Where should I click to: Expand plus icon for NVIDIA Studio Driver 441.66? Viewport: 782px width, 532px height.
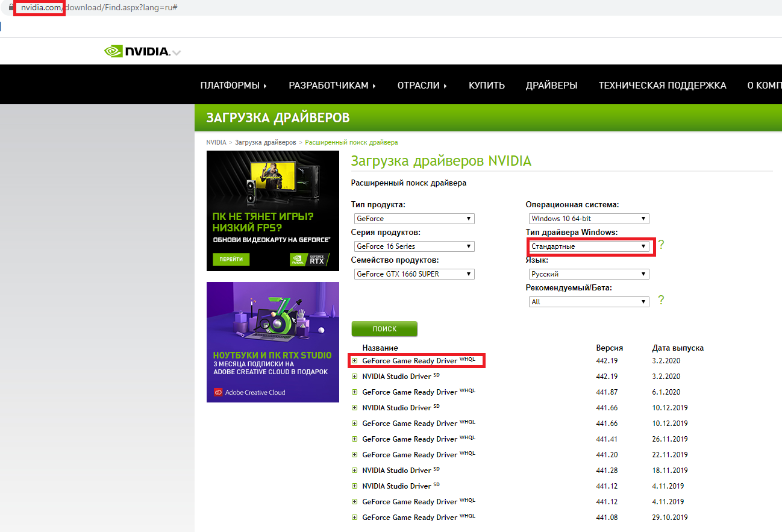[x=355, y=408]
